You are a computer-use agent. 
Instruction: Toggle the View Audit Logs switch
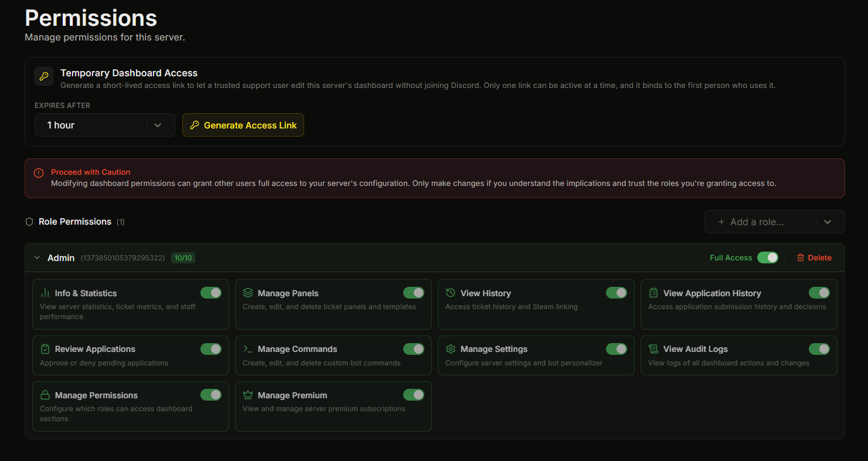tap(819, 349)
